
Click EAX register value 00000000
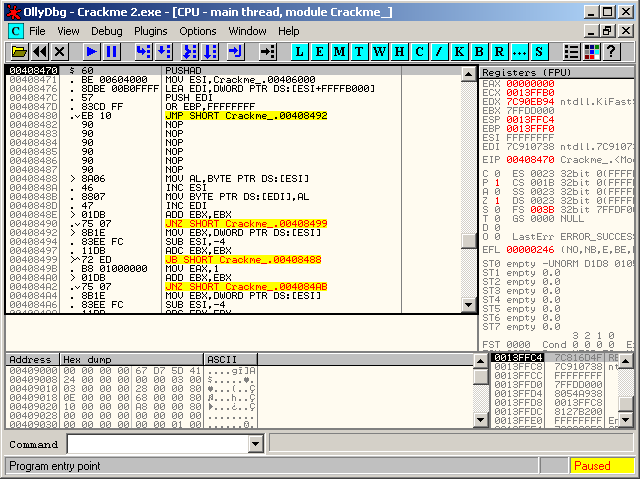[x=530, y=84]
